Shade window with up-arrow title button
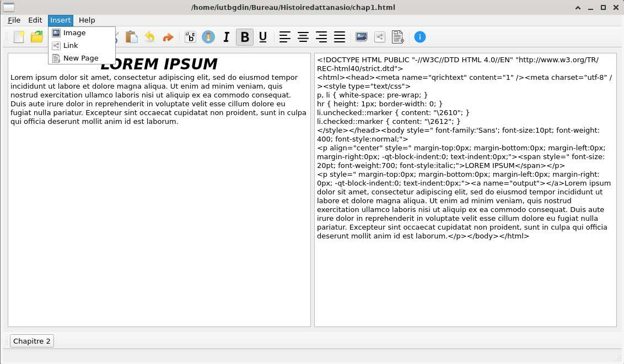Viewport: 624px width, 364px height. pyautogui.click(x=578, y=8)
